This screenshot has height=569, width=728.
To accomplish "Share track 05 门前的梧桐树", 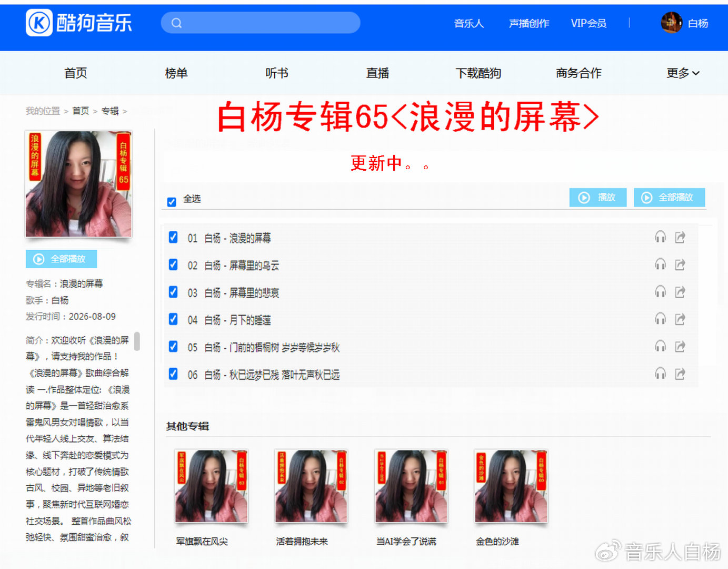I will [680, 347].
